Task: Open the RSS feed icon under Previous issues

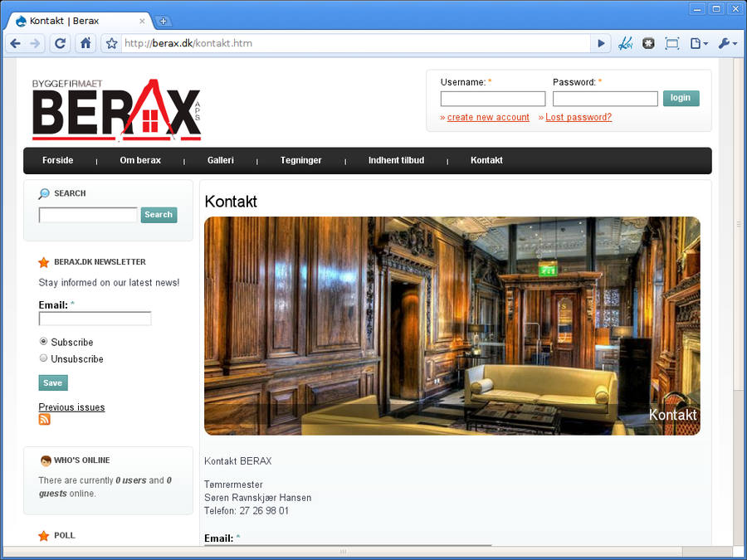Action: point(45,420)
